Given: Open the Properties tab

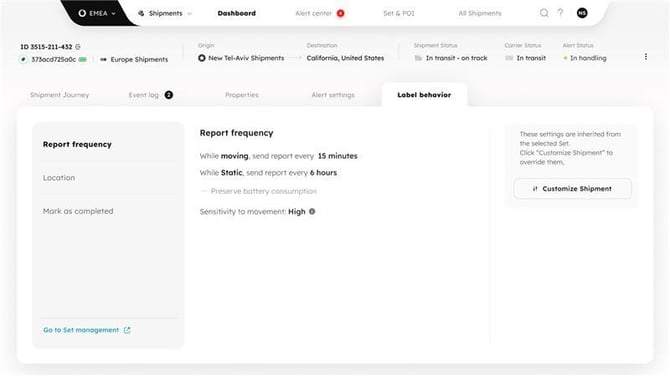Looking at the screenshot, I should pyautogui.click(x=242, y=95).
